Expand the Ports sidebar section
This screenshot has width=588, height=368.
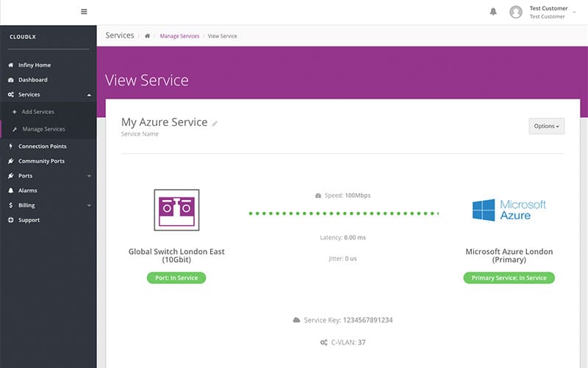48,176
